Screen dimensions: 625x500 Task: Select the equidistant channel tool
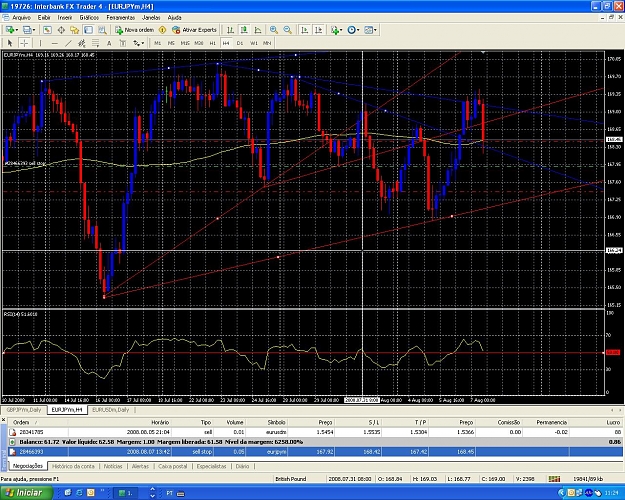point(82,43)
